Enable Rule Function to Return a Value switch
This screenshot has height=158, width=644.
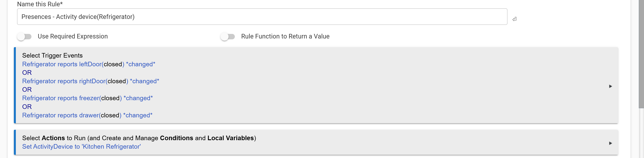tap(227, 37)
